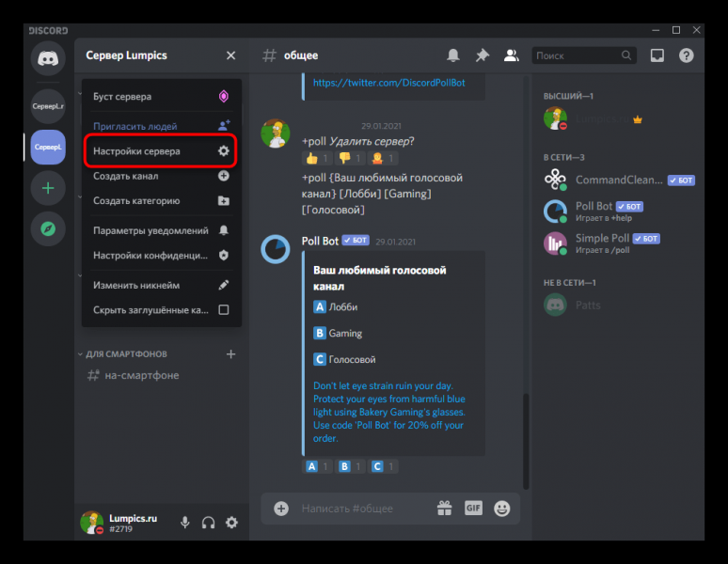
Task: Check Скрыть заглушённые каналы checkbox
Action: 223,310
